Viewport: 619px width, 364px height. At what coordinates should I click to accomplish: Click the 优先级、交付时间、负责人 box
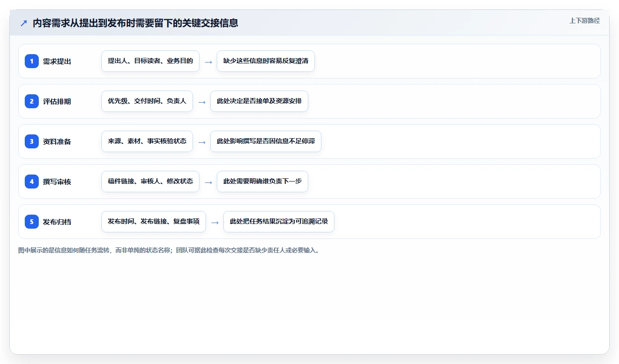tap(147, 101)
